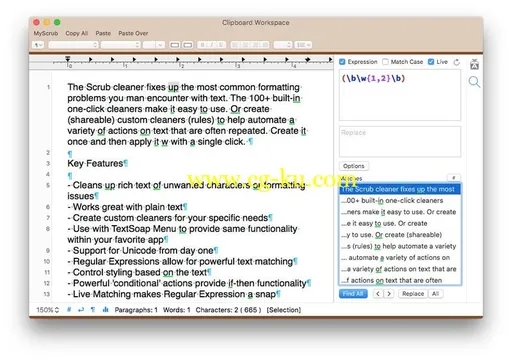Open the line spacing popup in toolbar
This screenshot has width=512, height=360.
(283, 45)
